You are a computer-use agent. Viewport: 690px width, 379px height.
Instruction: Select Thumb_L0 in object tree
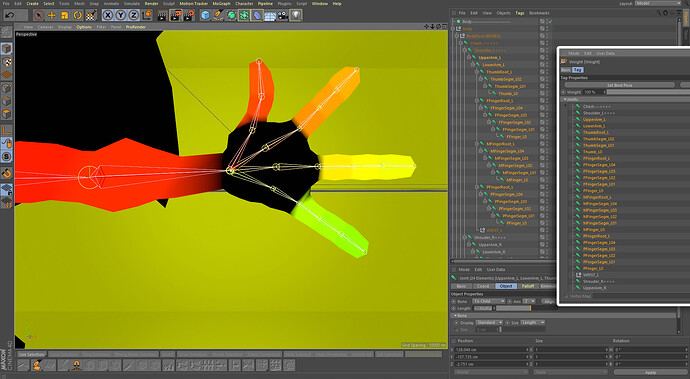(x=508, y=93)
